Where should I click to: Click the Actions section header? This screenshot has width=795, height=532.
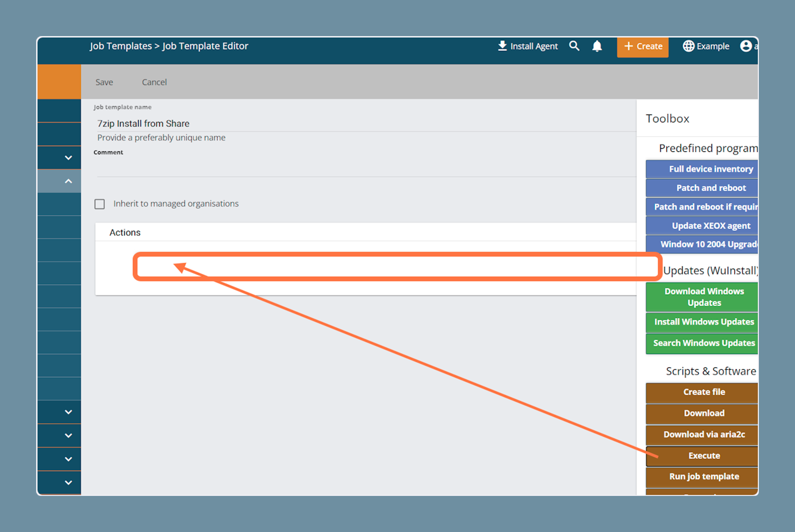125,232
